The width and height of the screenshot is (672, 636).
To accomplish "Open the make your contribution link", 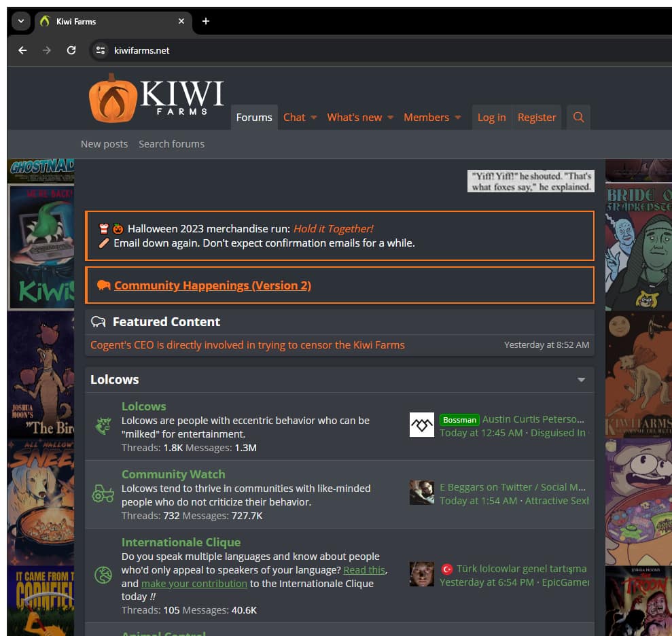I will click(x=194, y=584).
